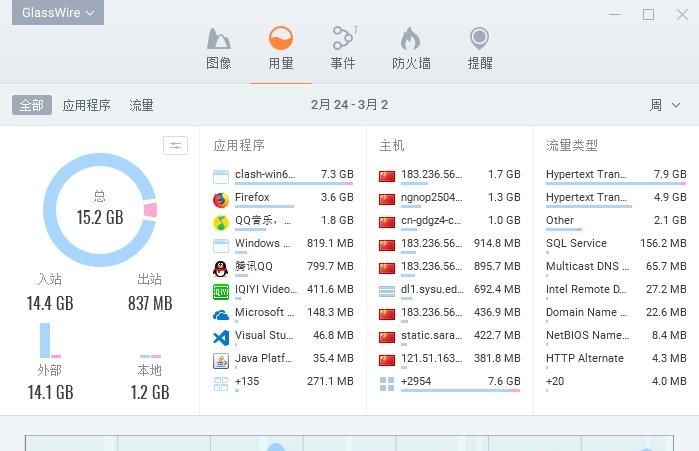Select the Windows ... 819.1 MB entry

pos(283,246)
